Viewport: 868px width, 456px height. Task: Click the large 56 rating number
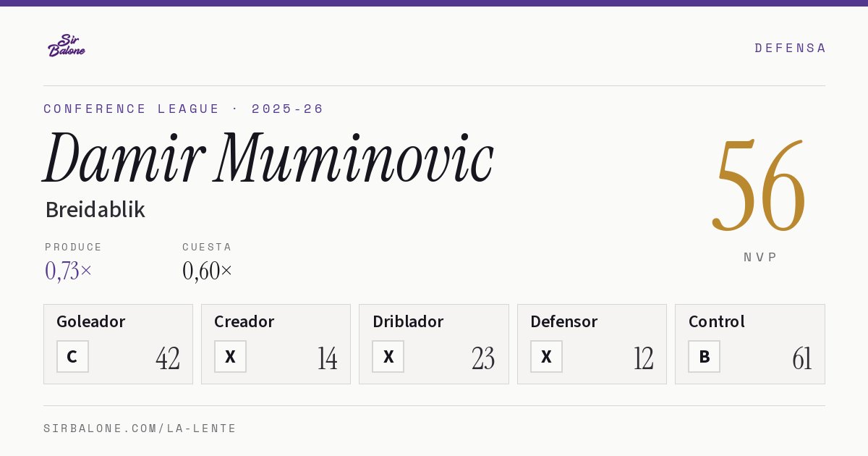pos(759,186)
